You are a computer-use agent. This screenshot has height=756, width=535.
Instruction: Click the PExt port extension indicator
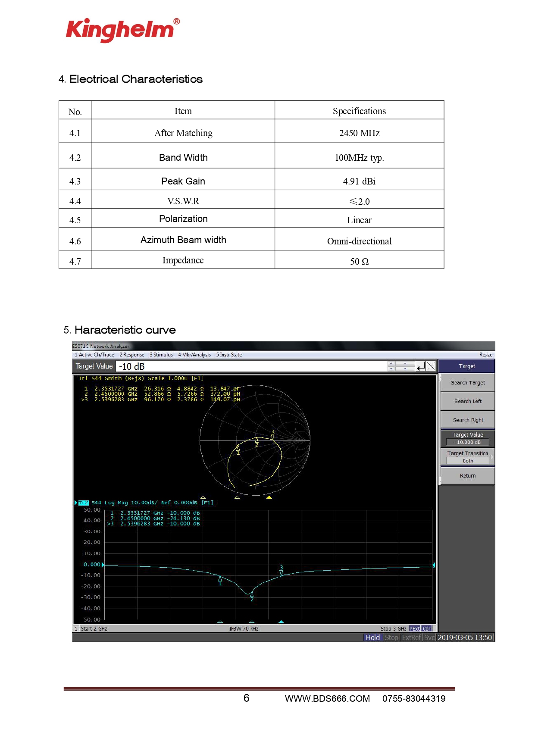[x=414, y=628]
